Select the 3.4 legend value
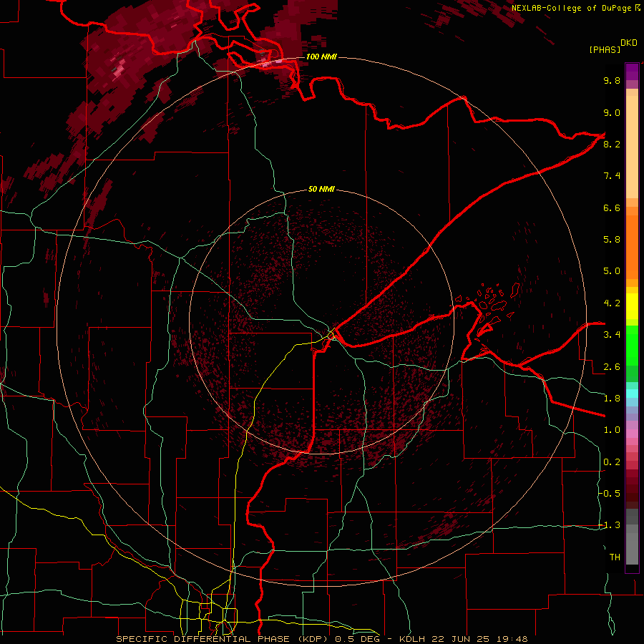Screen dimensions: 644x644 tap(612, 335)
